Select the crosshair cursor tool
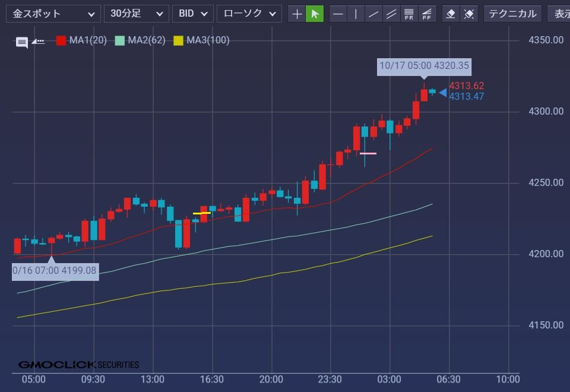570x392 pixels. coord(297,14)
